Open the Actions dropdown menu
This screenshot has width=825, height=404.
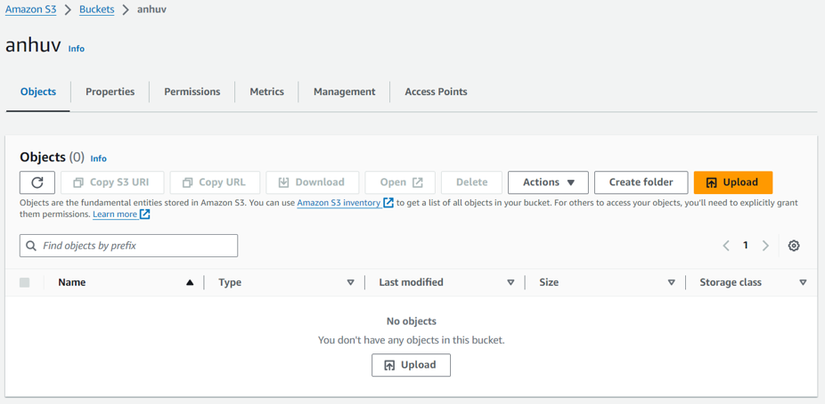(548, 182)
